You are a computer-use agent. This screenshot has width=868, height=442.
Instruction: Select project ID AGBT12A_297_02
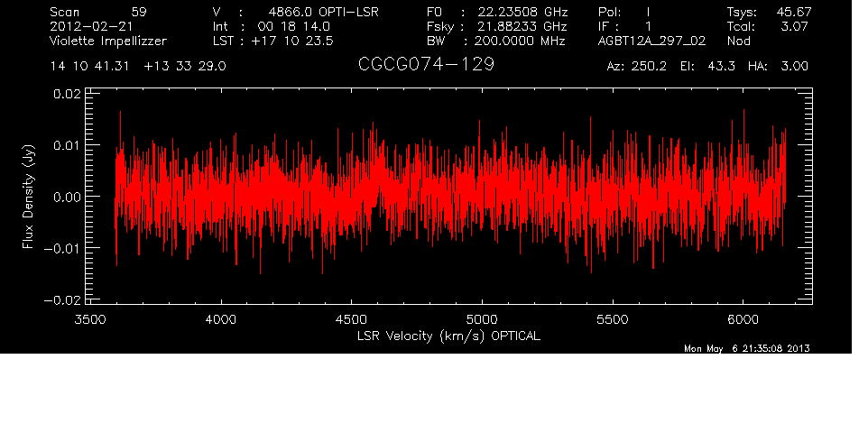tap(651, 41)
